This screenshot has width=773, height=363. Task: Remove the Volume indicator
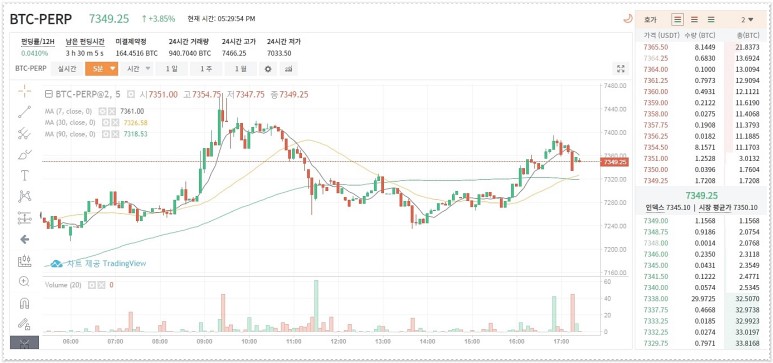[101, 285]
